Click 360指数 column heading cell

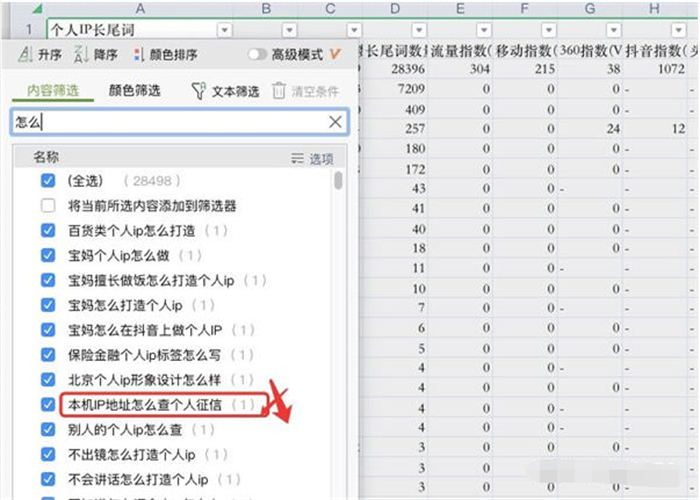point(590,50)
